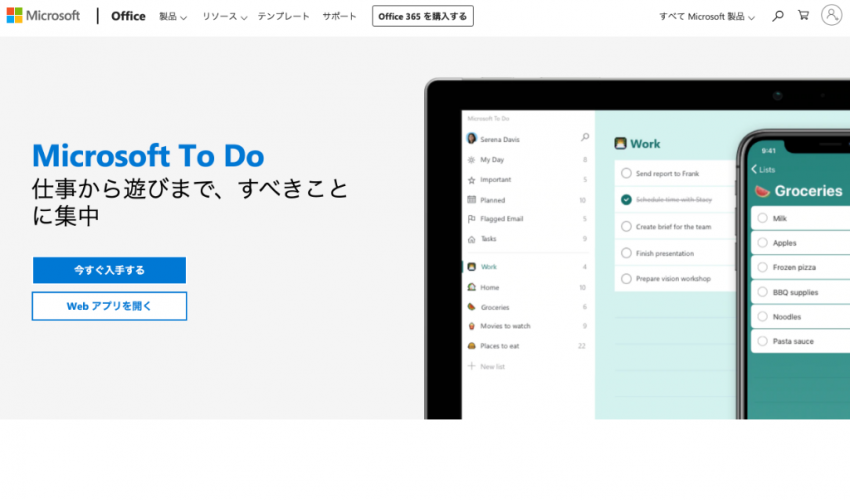Click the search icon beside Serena Davis

(585, 138)
